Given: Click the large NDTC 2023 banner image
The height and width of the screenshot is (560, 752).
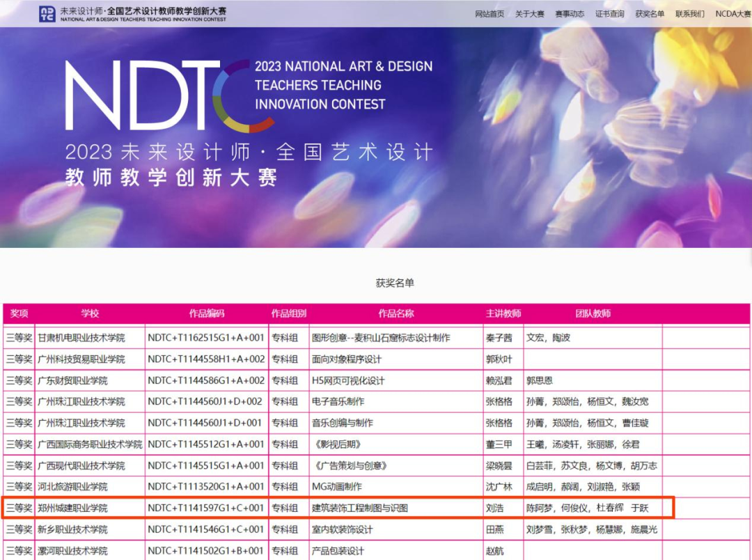Looking at the screenshot, I should tap(376, 137).
